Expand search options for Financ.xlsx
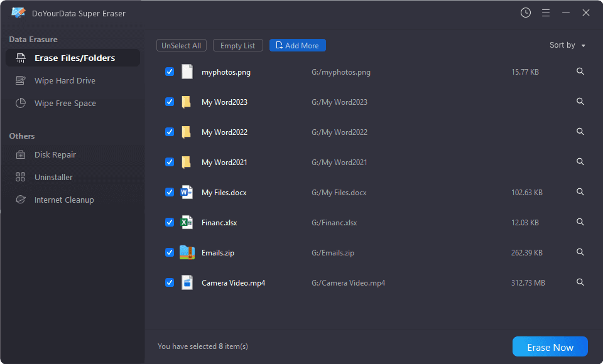 point(580,222)
